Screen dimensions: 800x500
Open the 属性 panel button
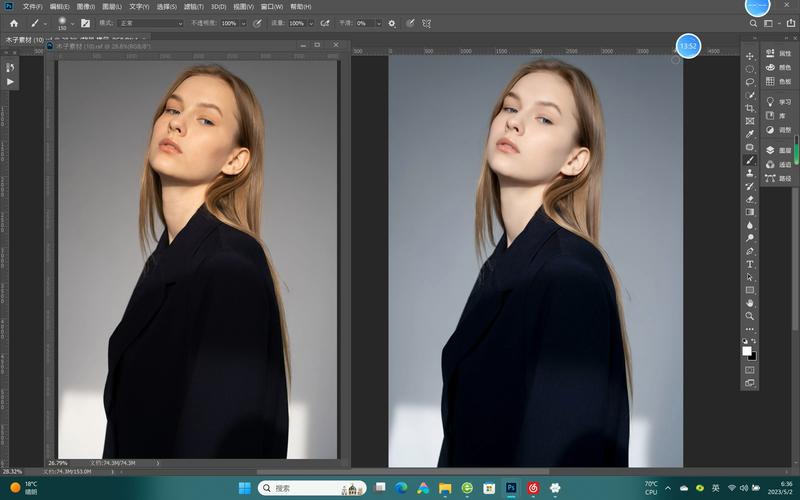778,53
